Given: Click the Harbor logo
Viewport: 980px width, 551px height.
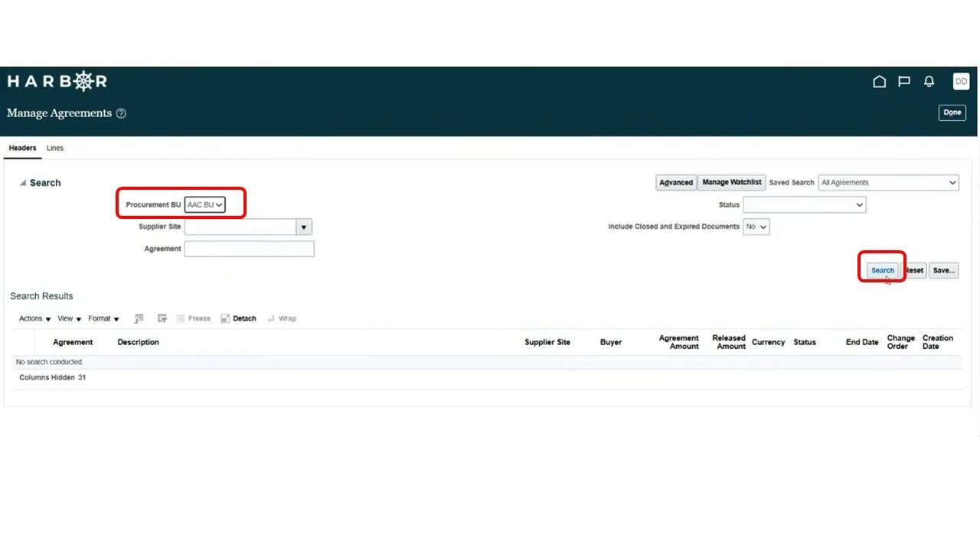Looking at the screenshot, I should [x=57, y=81].
